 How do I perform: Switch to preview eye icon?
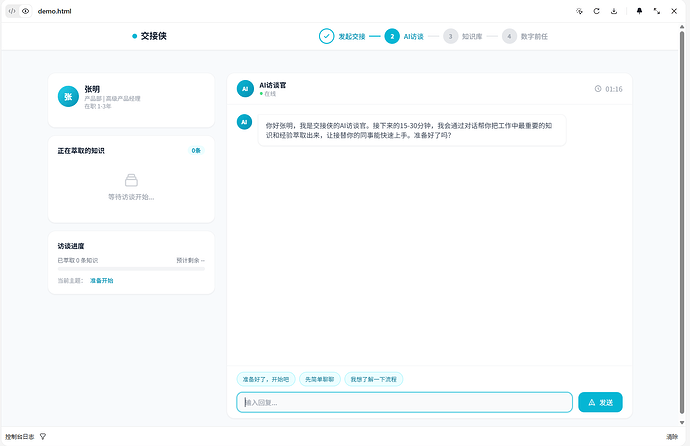[x=26, y=11]
